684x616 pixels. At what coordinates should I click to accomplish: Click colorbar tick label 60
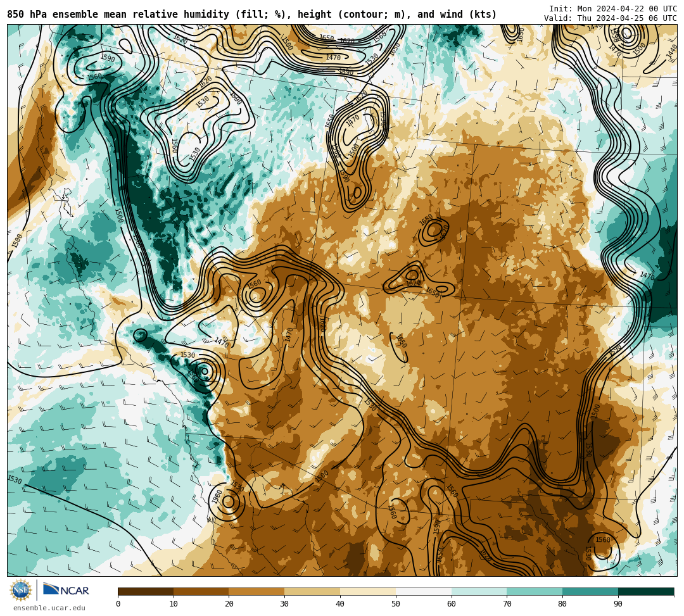(x=452, y=604)
